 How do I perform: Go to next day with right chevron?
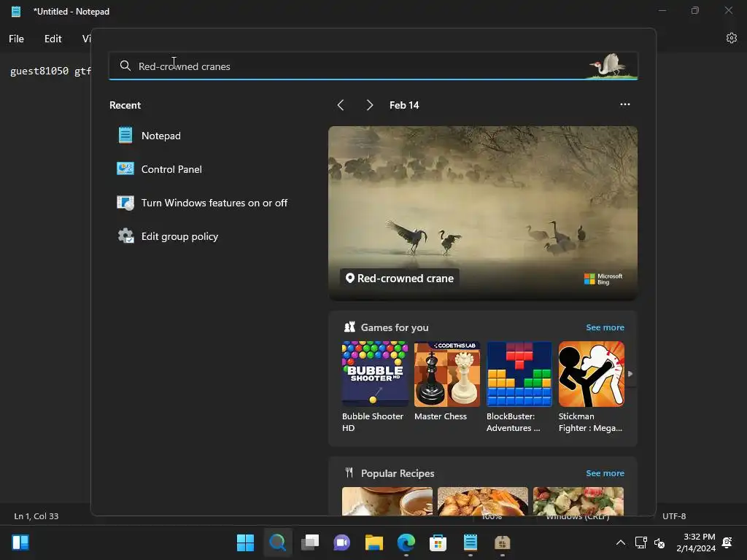click(x=370, y=105)
